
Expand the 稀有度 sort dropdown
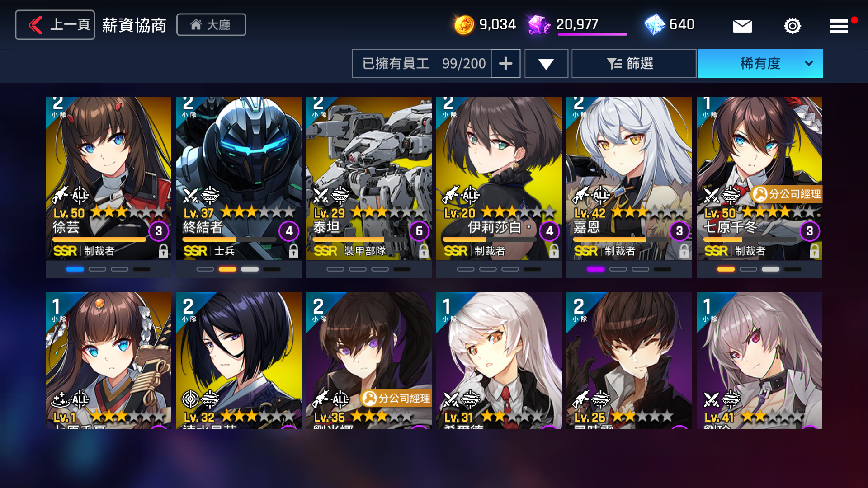760,63
